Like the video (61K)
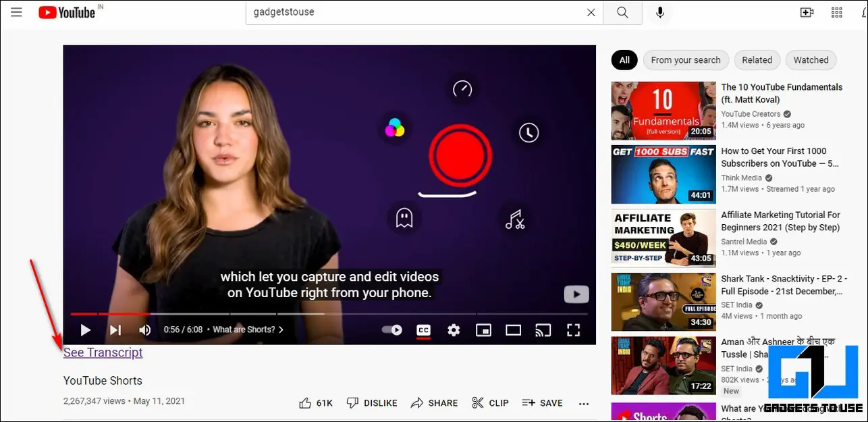Screen dimensions: 868x422 click(x=316, y=403)
